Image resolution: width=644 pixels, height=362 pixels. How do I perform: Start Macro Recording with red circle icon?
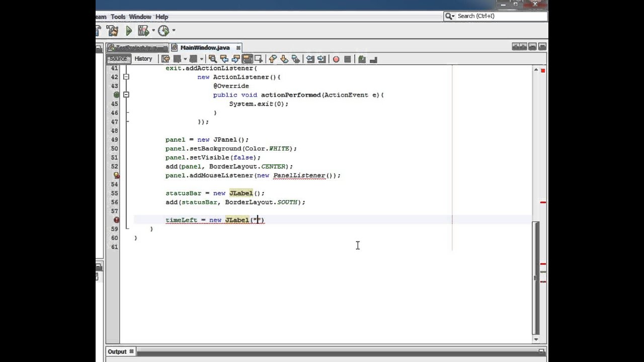point(336,59)
